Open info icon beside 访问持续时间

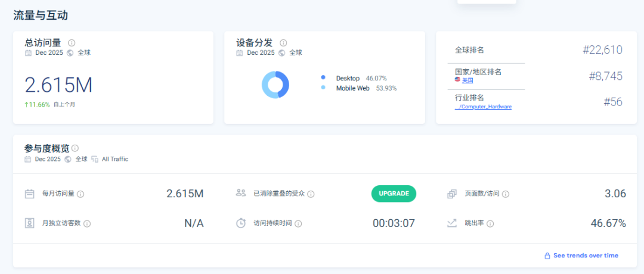(x=298, y=223)
